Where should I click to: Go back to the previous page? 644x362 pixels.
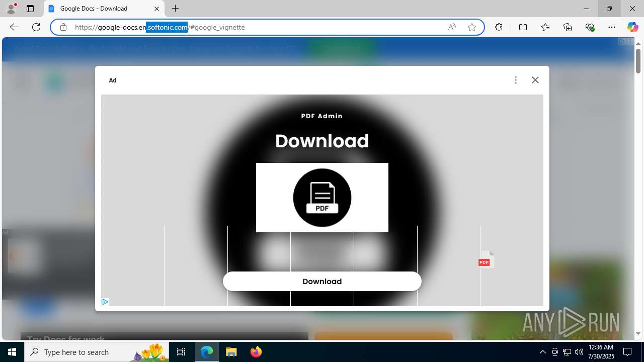[14, 27]
